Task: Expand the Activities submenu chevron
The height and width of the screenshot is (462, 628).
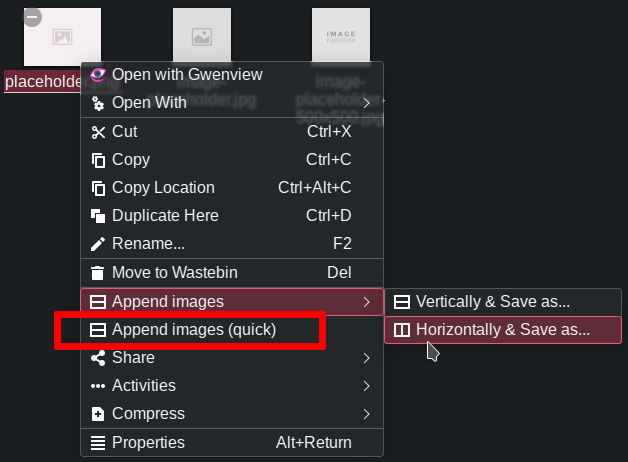Action: tap(366, 386)
